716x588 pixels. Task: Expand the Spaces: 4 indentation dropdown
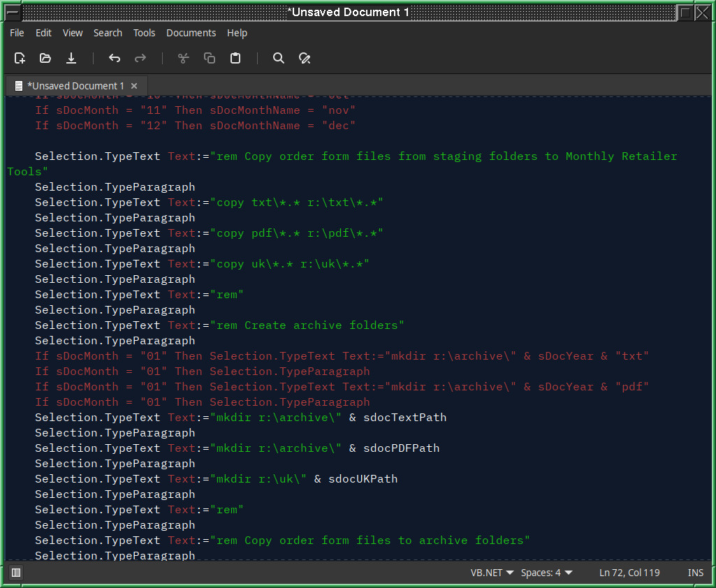tap(546, 573)
